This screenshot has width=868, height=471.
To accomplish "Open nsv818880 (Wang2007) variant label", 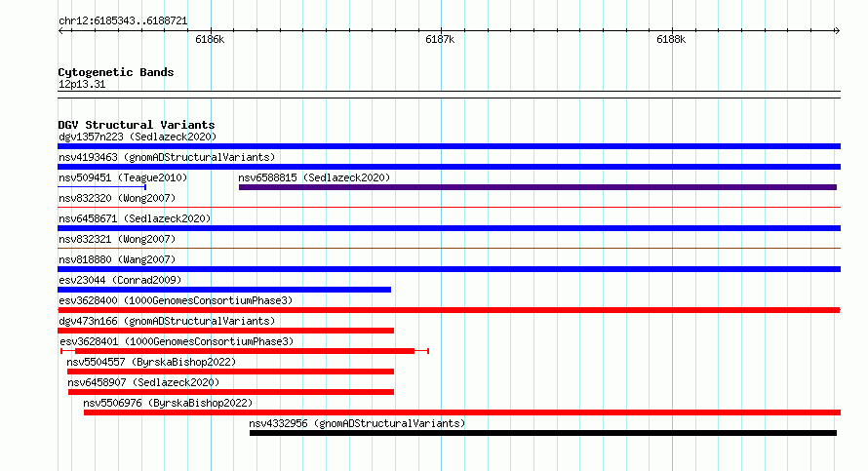I will tap(117, 259).
